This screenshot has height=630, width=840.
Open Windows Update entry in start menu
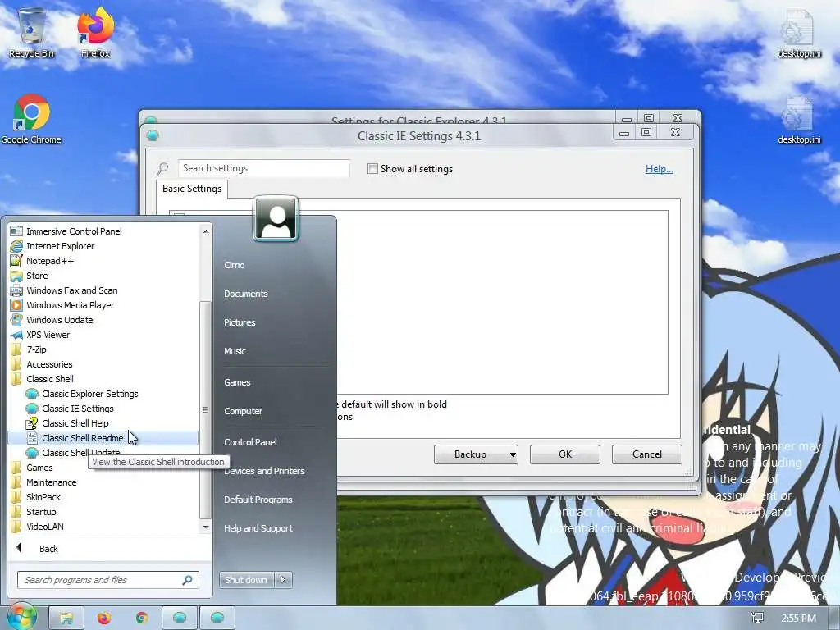pyautogui.click(x=59, y=320)
